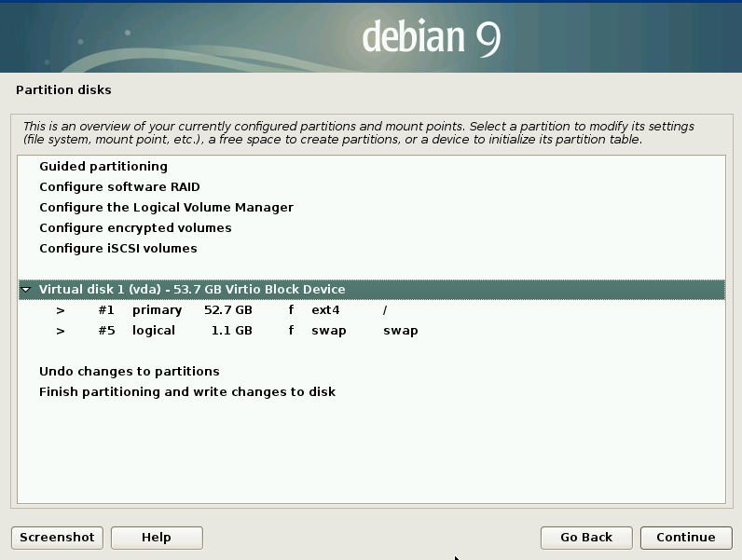Select Virtual disk 1 (vda) device row

[192, 290]
